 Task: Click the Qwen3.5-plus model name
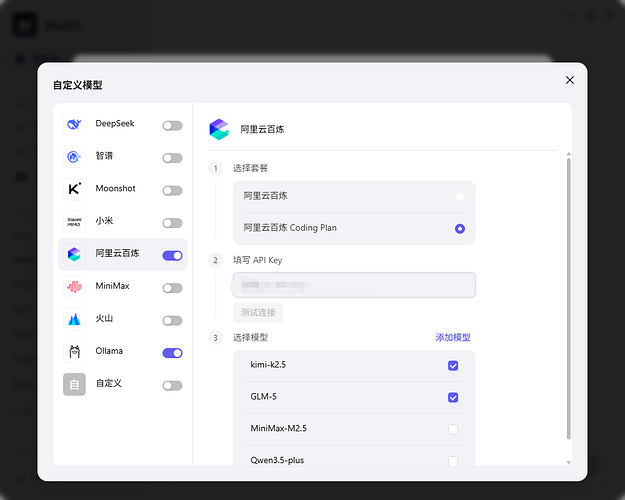click(x=277, y=461)
